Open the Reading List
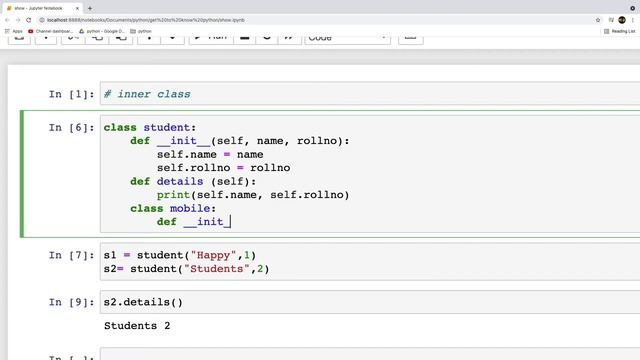Screen dimensions: 640x360 click(x=620, y=31)
